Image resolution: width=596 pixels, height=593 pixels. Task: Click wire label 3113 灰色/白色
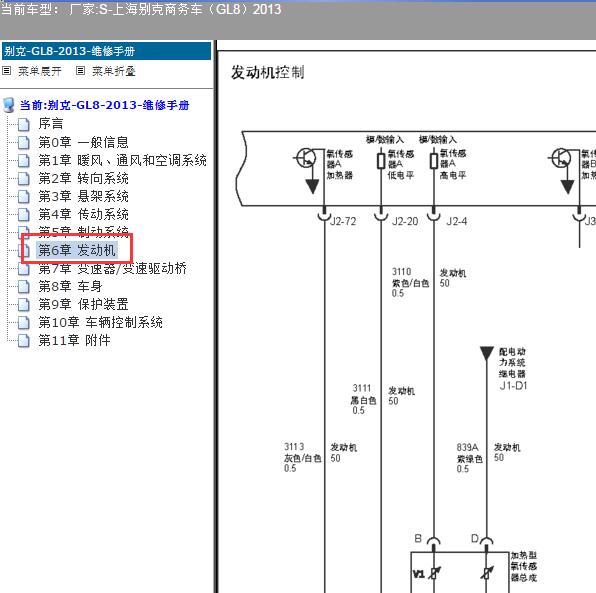(x=303, y=457)
